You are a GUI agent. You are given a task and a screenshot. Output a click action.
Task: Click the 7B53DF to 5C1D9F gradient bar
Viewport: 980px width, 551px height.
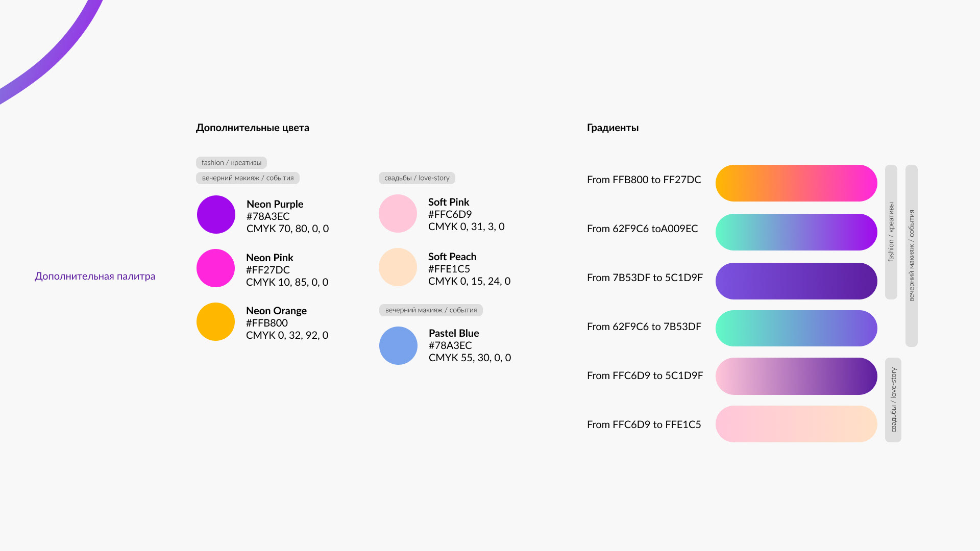(x=796, y=281)
